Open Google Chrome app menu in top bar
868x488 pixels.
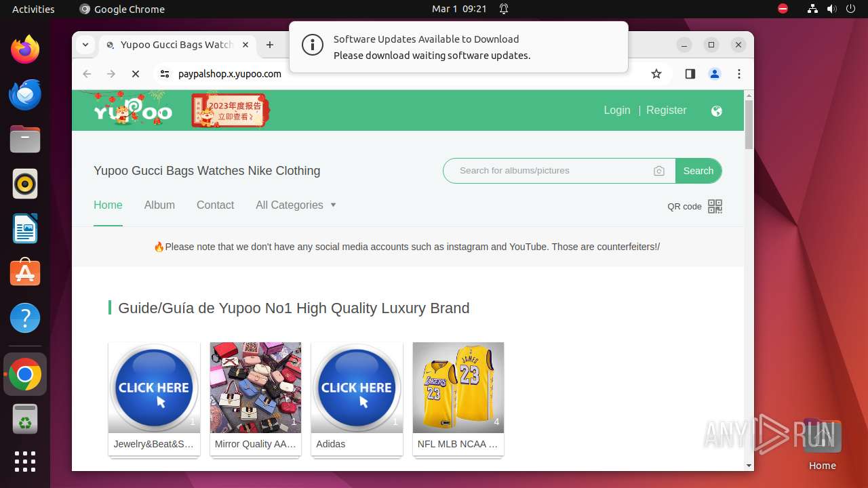pyautogui.click(x=122, y=9)
